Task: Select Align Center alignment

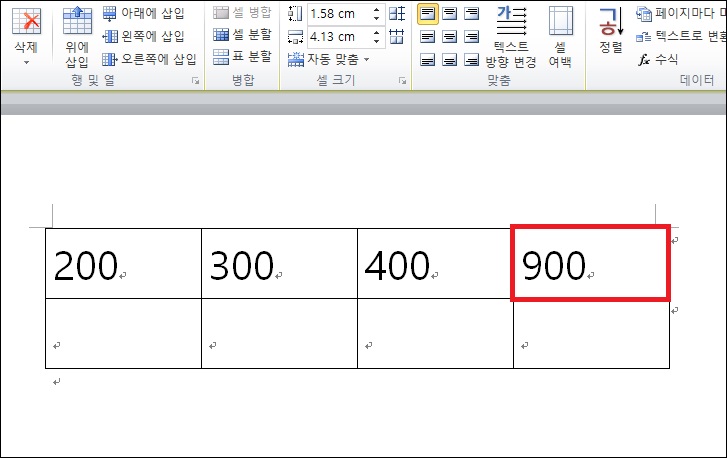Action: 449,37
